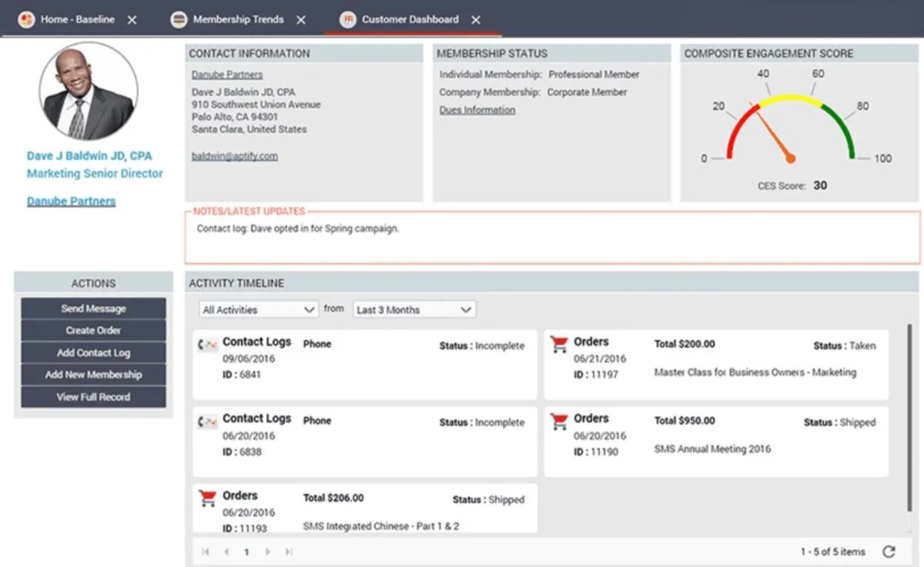Click the refresh icon in timeline footer

(889, 552)
